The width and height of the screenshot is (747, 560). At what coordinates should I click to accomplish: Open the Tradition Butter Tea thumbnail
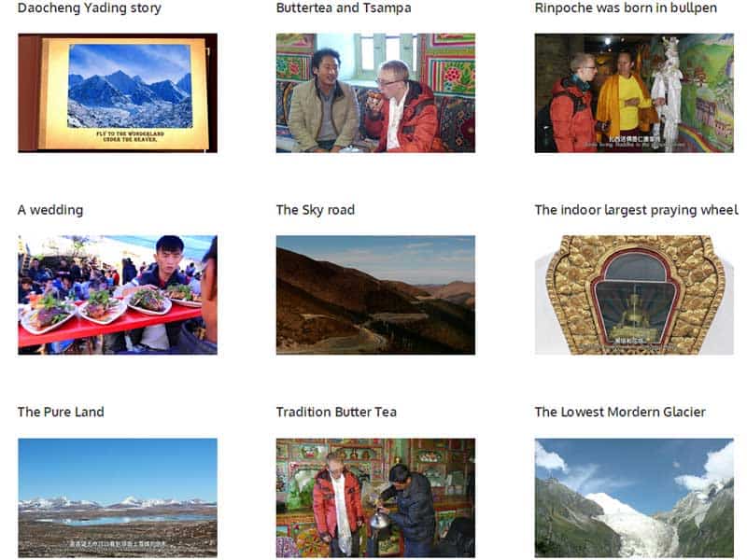click(375, 497)
